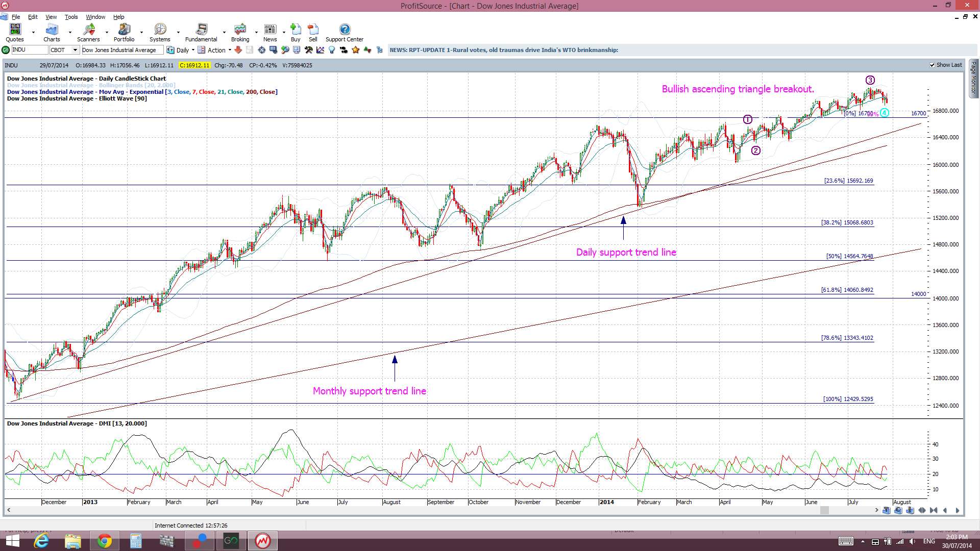
Task: Click the Elliott Wave [90] legend line
Action: 77,98
